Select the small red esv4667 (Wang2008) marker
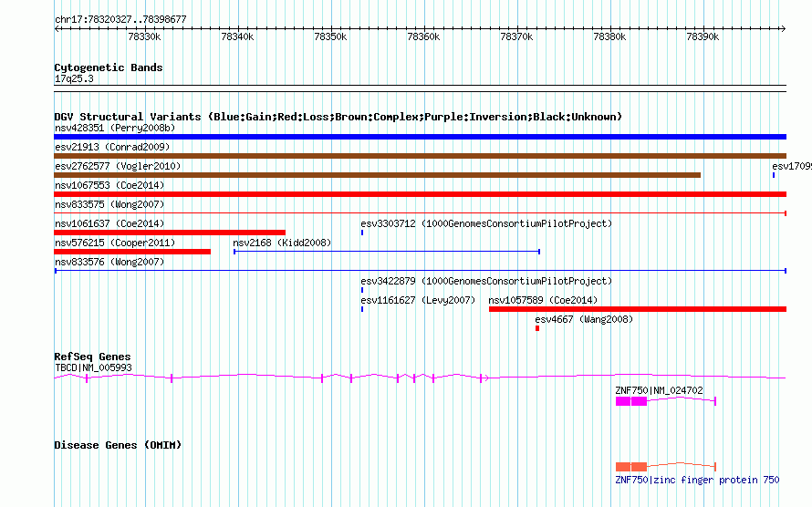Viewport: 812px width, 507px height. click(537, 328)
